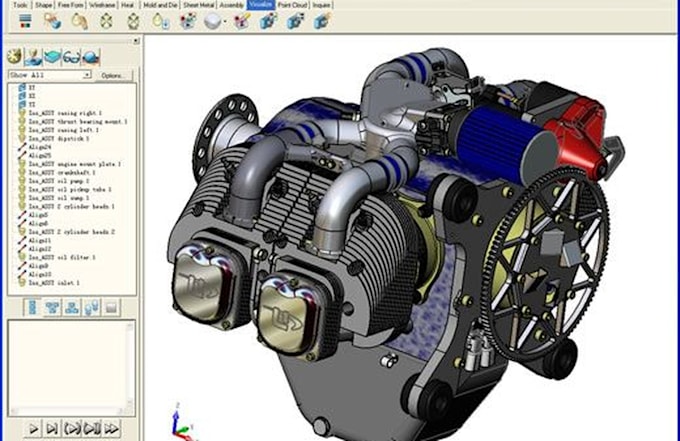Click the hierarchy tree view icon
Image resolution: width=680 pixels, height=441 pixels.
point(52,308)
